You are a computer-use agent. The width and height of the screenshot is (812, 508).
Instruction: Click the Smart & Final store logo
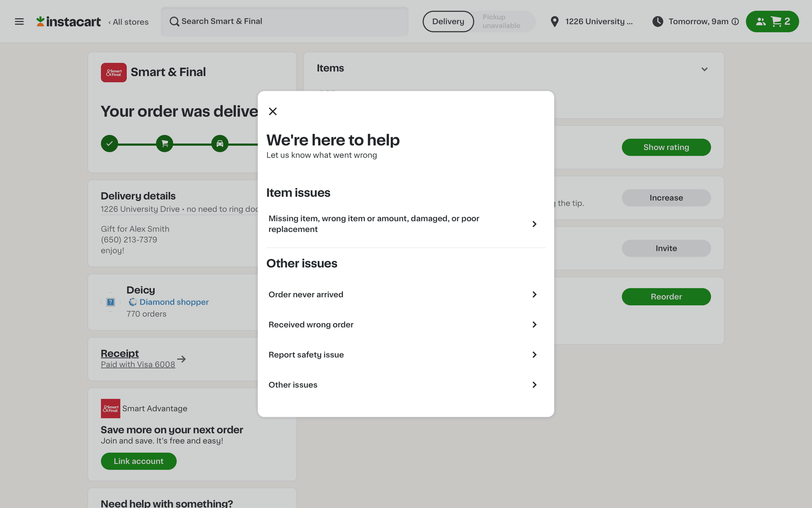pos(114,72)
